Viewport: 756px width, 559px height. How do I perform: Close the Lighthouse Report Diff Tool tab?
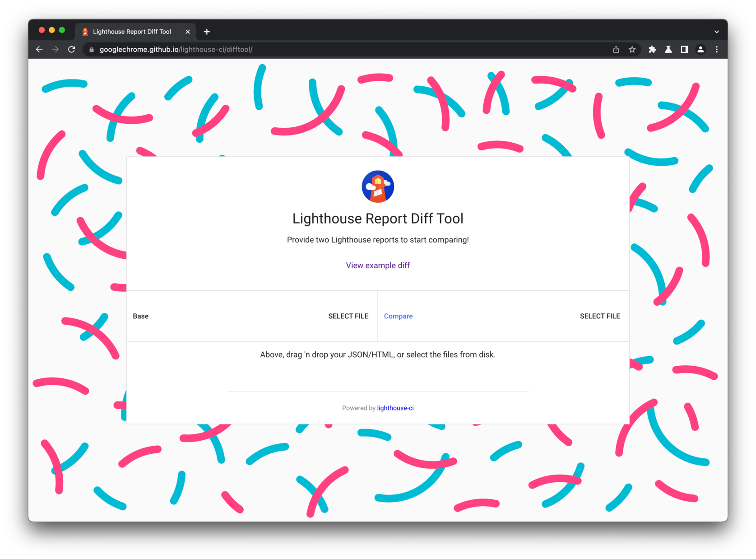pos(188,32)
